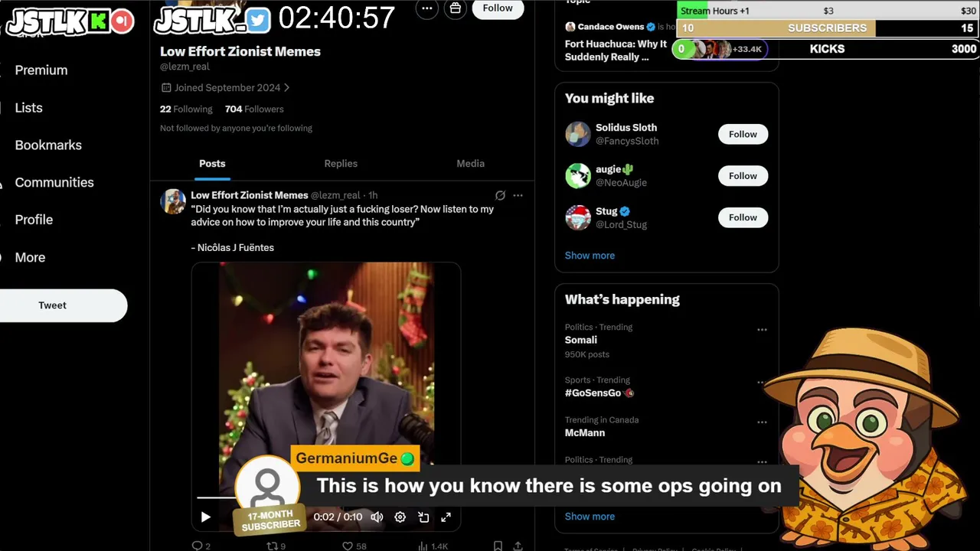This screenshot has width=980, height=551.
Task: Click the video progress bar
Action: [325, 497]
